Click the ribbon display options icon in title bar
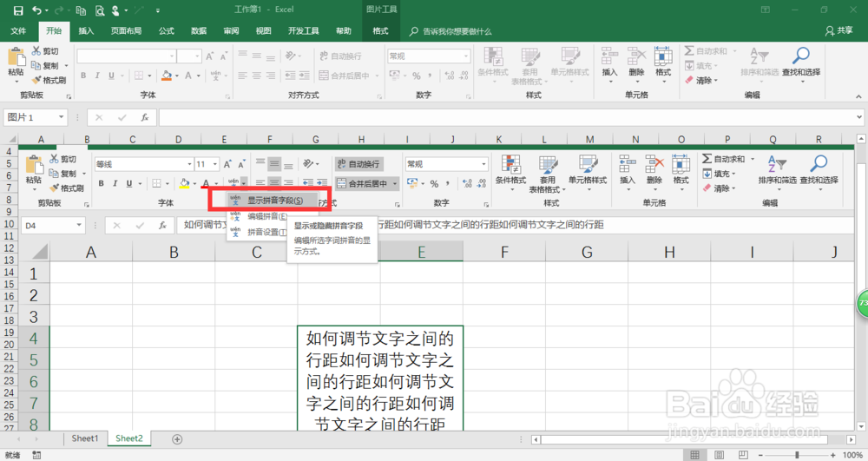The height and width of the screenshot is (461, 868). 766,10
